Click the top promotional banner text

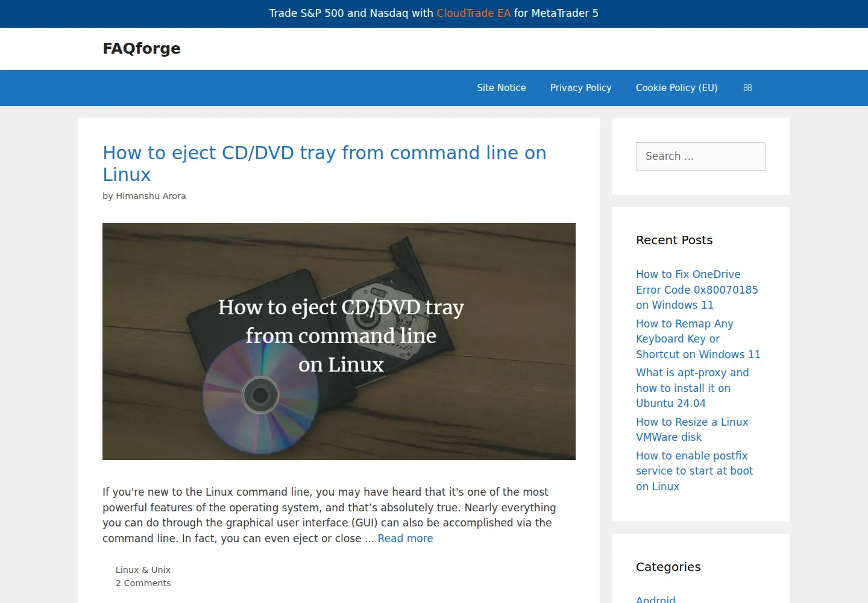434,13
